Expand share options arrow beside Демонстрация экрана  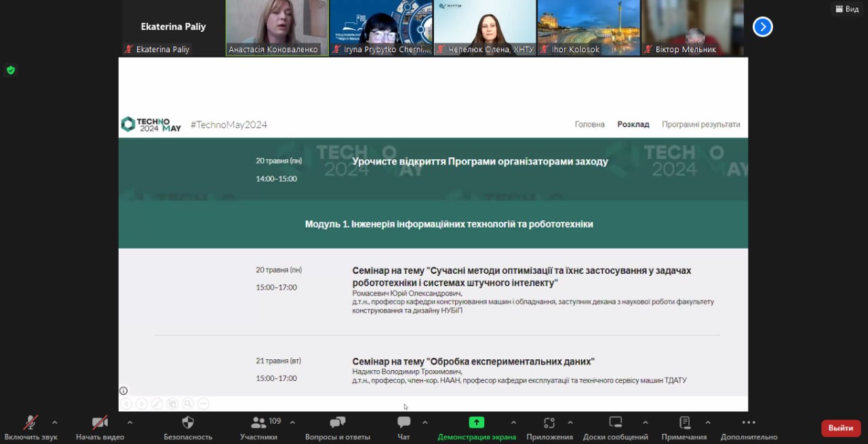pyautogui.click(x=513, y=422)
